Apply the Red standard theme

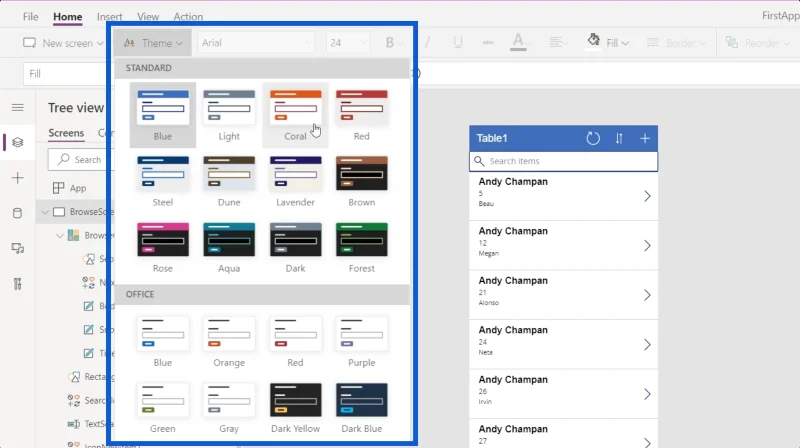362,115
